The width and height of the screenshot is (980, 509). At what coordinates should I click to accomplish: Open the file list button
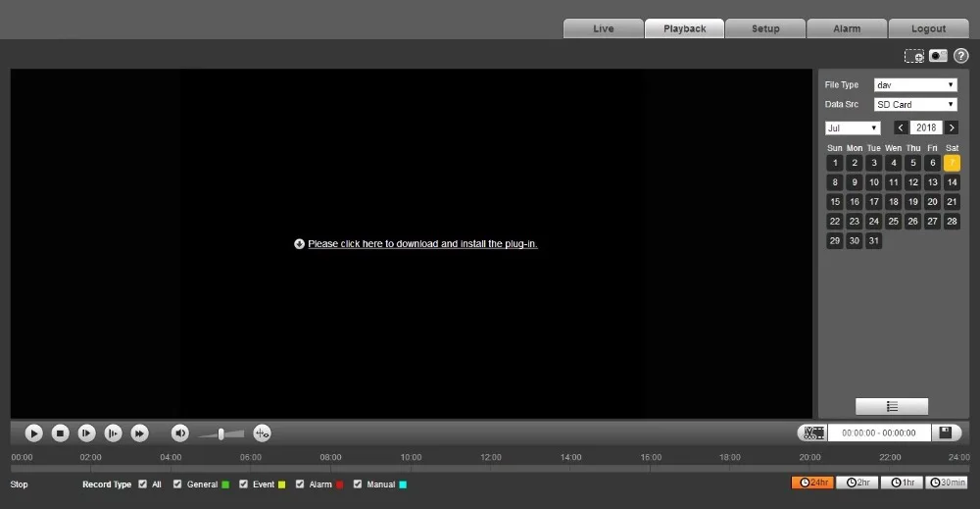[892, 406]
